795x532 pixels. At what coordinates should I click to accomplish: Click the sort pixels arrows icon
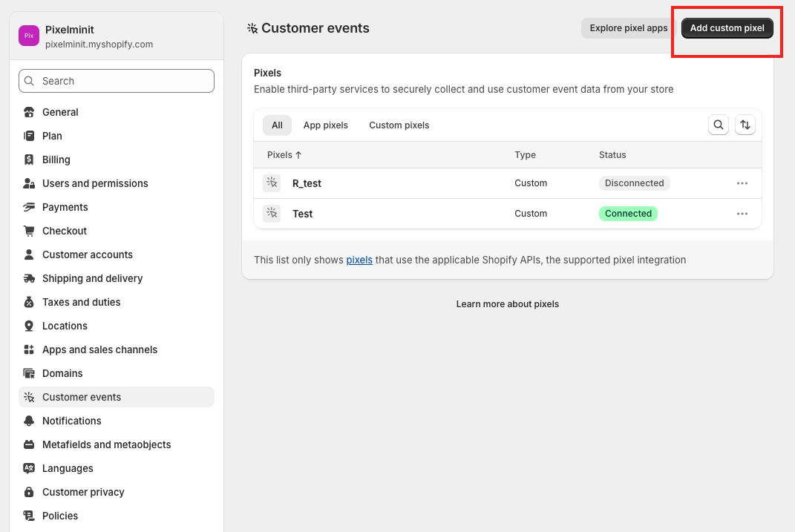click(745, 125)
